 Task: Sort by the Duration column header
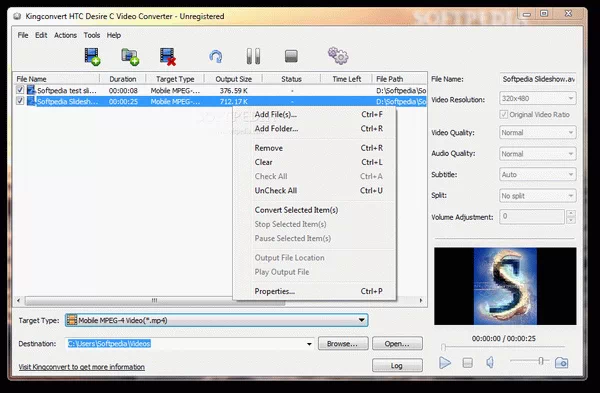pos(122,79)
